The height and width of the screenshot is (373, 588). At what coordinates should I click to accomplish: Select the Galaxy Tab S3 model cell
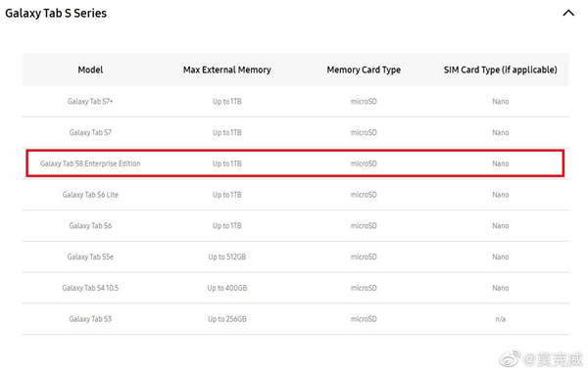90,319
